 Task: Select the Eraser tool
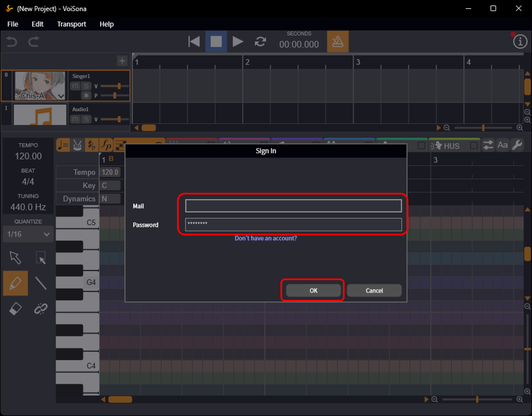15,309
